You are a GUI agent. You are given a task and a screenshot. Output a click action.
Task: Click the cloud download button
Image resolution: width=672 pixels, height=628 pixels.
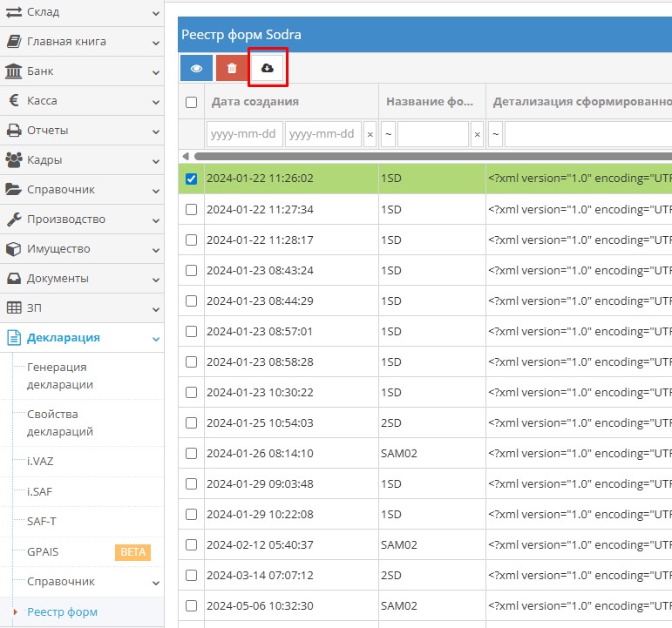click(x=268, y=68)
